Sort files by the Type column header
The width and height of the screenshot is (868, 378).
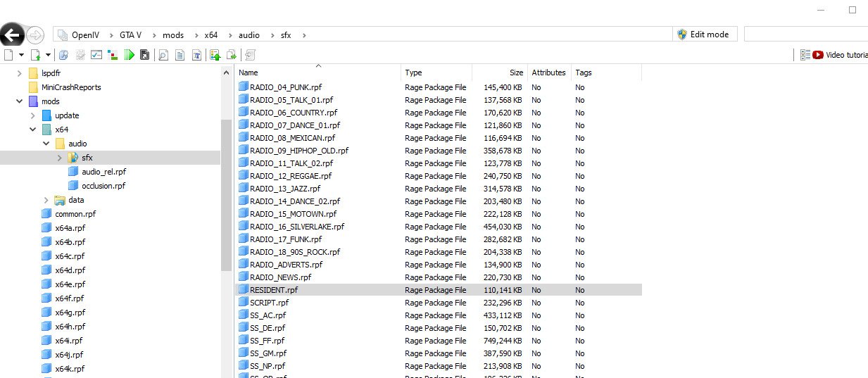pos(436,73)
